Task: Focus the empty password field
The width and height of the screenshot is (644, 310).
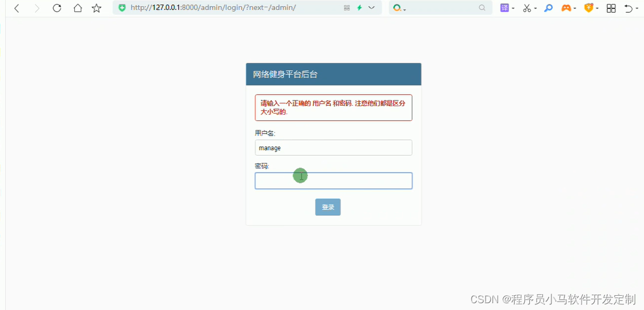Action: point(334,181)
